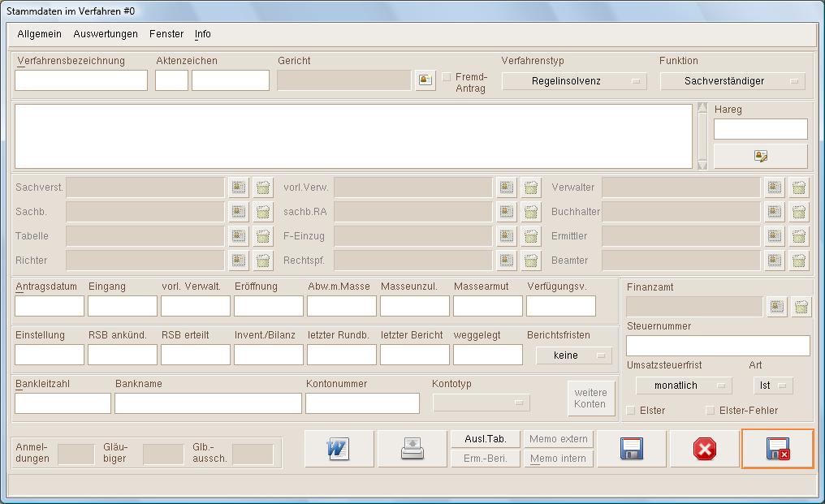Click trash icon for Sachverst. row
This screenshot has width=825, height=504.
[x=263, y=187]
